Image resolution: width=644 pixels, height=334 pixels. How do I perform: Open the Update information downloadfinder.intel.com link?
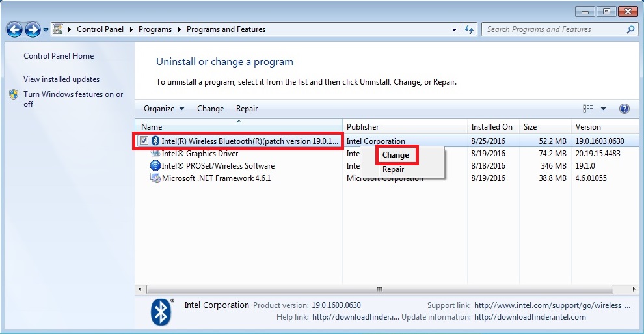click(x=530, y=317)
